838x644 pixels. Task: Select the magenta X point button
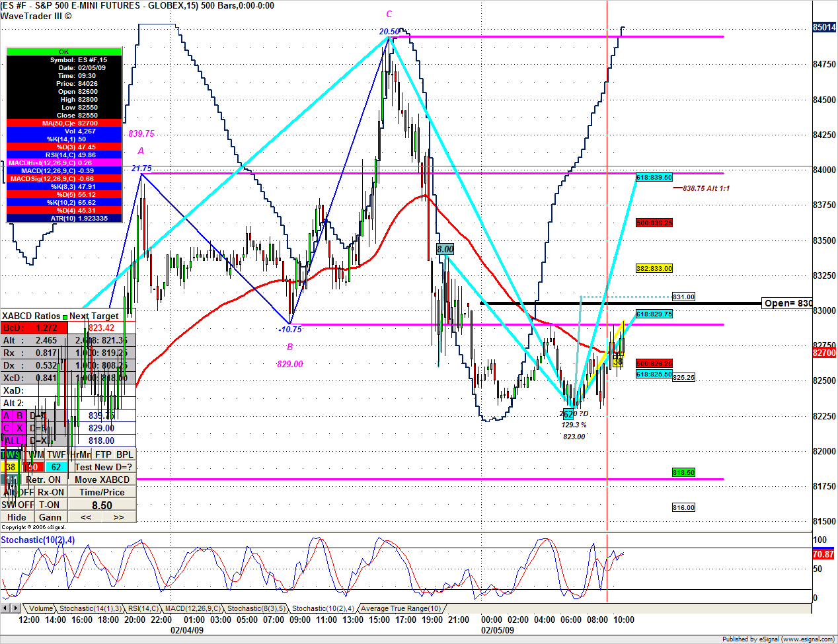click(x=20, y=428)
